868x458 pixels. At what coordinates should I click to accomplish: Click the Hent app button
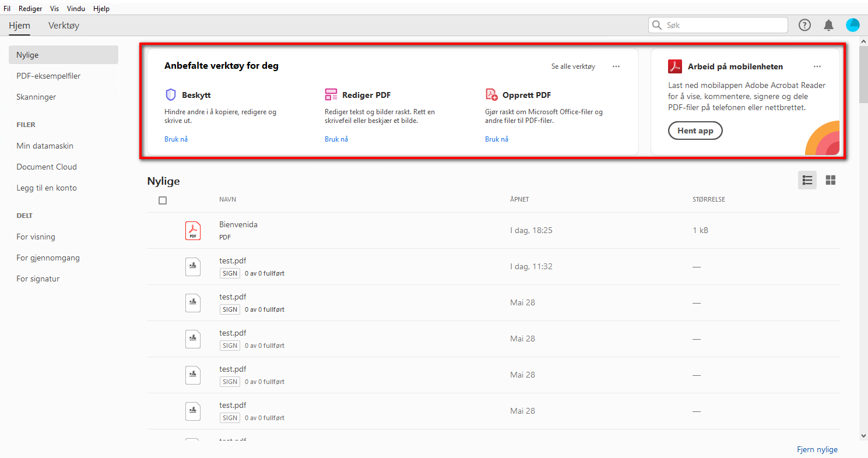click(x=695, y=131)
